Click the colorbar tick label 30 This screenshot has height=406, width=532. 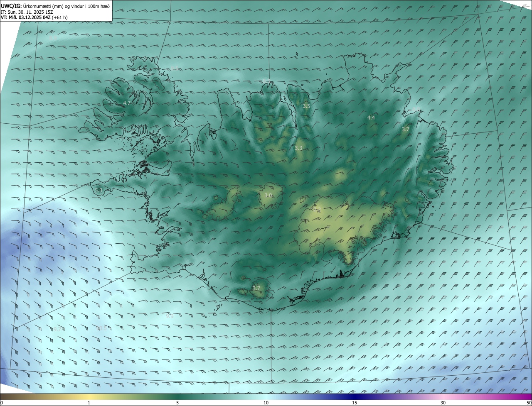coord(443,403)
